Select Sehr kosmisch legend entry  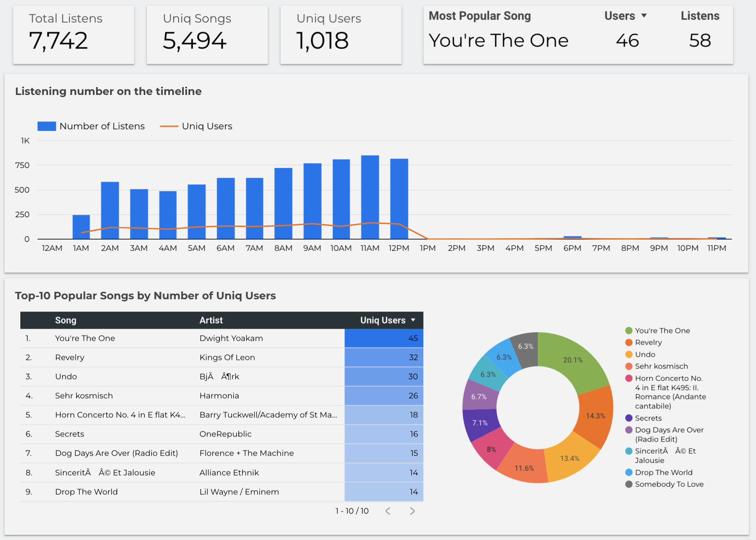click(657, 366)
